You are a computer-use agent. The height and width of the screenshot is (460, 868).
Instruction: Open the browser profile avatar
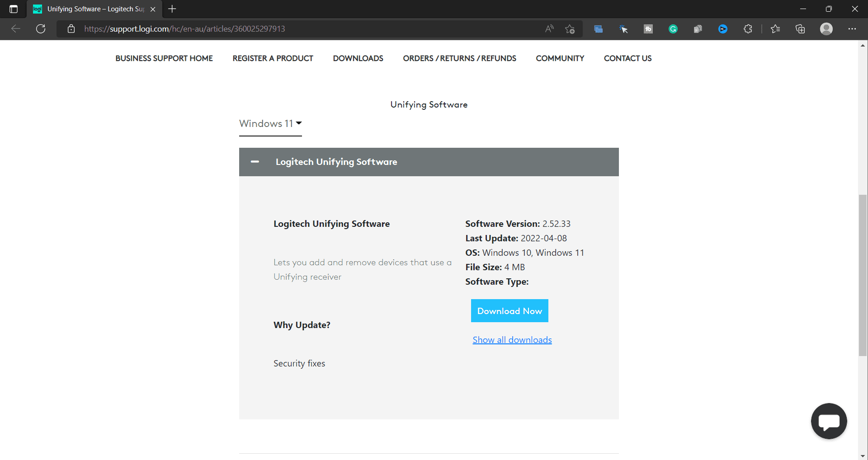826,29
